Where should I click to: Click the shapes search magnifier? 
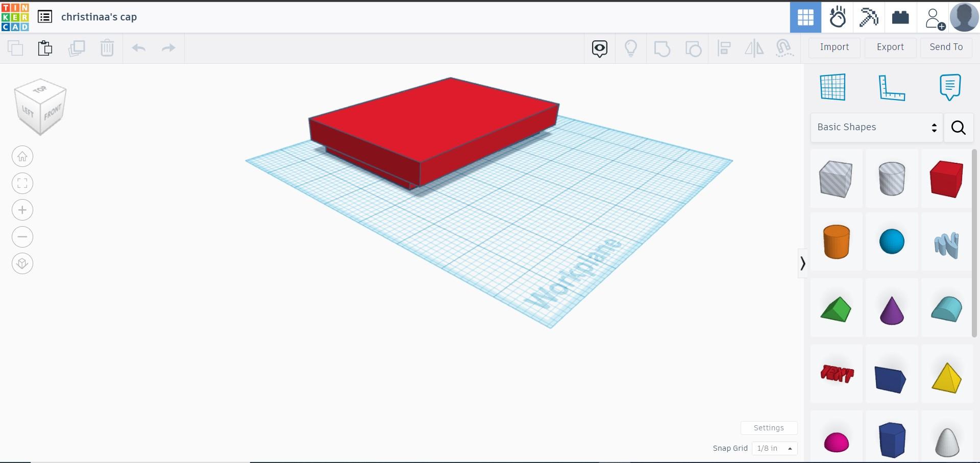pyautogui.click(x=959, y=127)
